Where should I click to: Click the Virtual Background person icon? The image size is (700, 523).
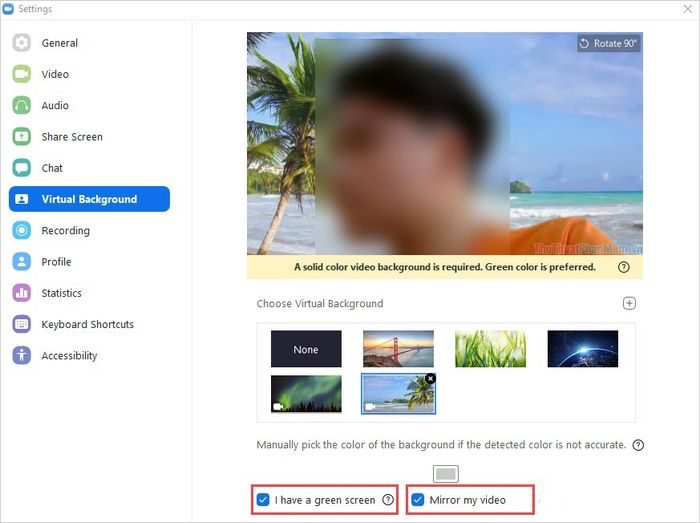point(21,199)
